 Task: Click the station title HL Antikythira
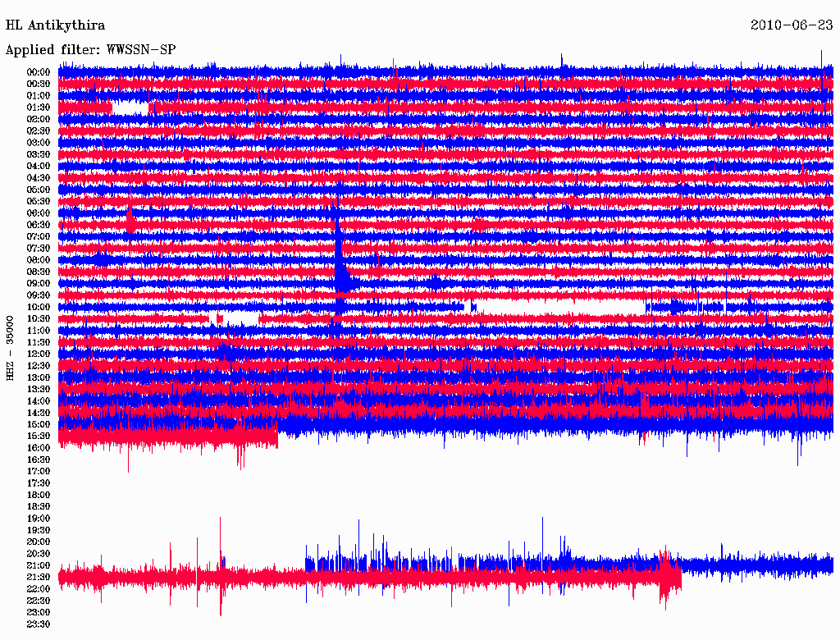(55, 25)
